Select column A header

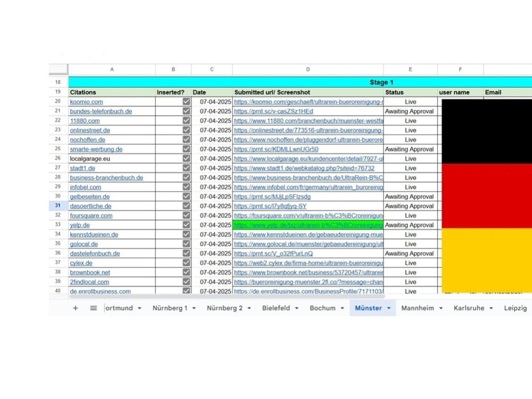(x=112, y=69)
